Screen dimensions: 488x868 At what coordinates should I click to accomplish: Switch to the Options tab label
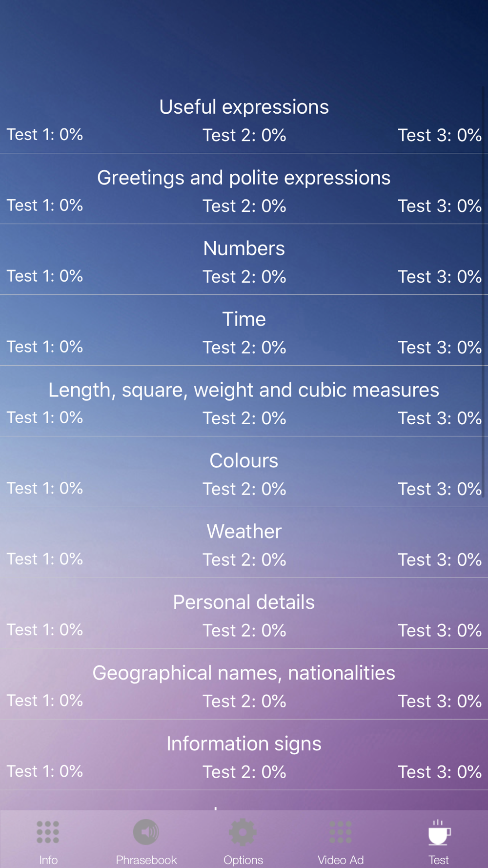243,860
